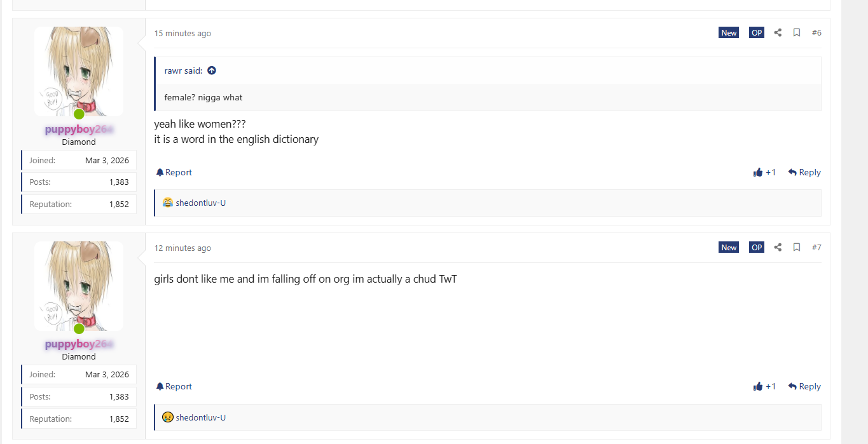Share post #7 via share icon
This screenshot has width=868, height=444.
pos(778,247)
